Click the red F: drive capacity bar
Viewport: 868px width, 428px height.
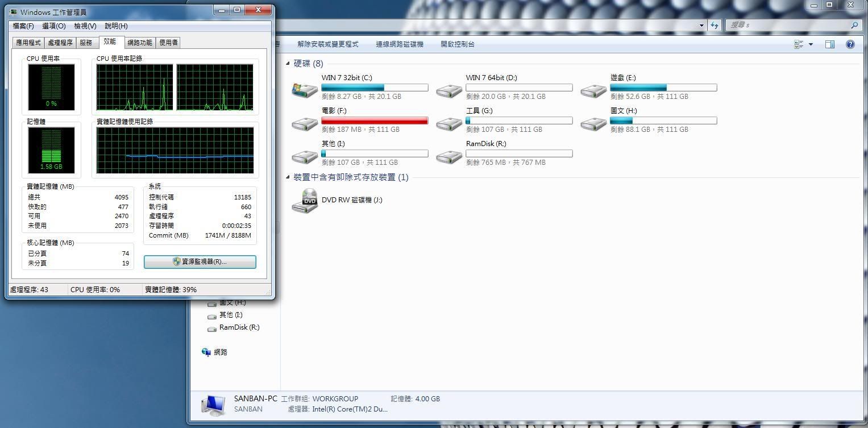[375, 120]
